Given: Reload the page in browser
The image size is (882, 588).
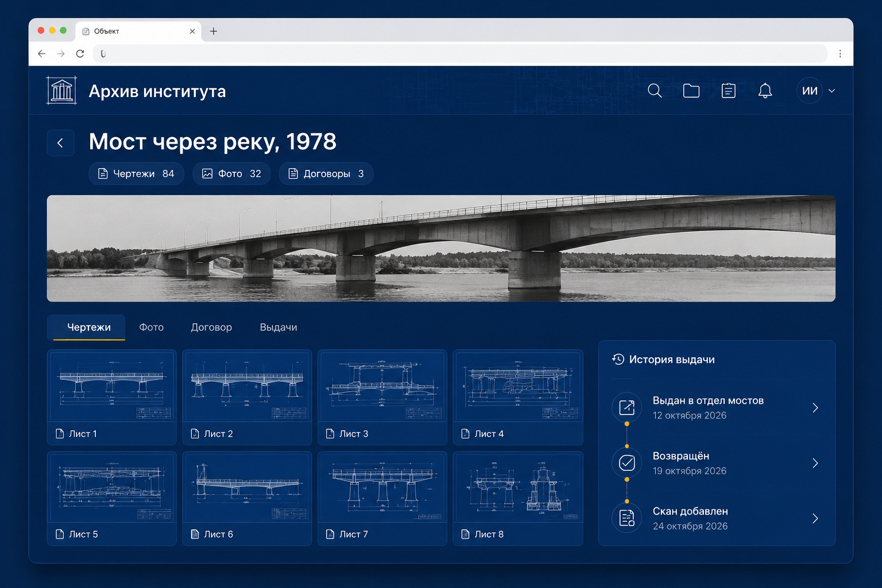Looking at the screenshot, I should [80, 53].
